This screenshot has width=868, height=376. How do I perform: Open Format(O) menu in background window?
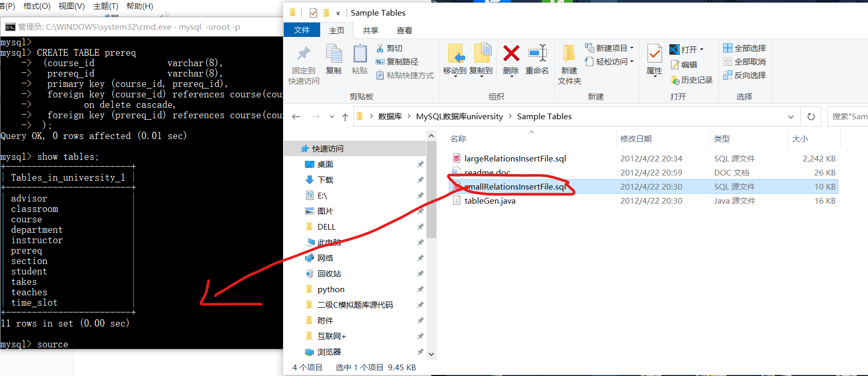(37, 6)
